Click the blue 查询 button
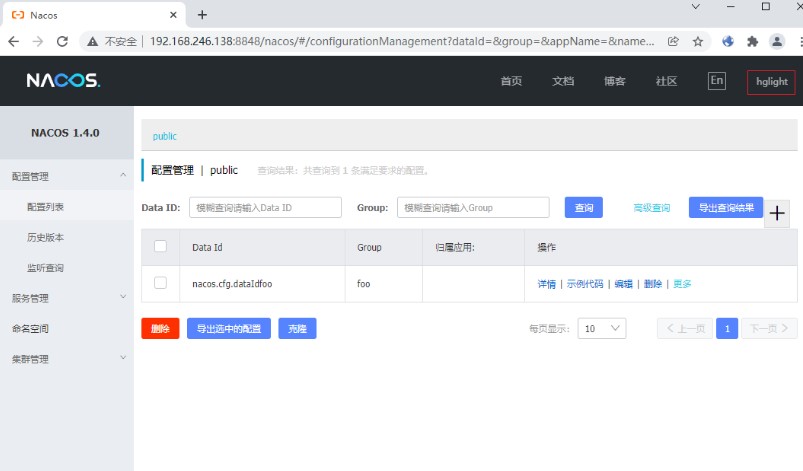Image resolution: width=803 pixels, height=471 pixels. [x=583, y=207]
